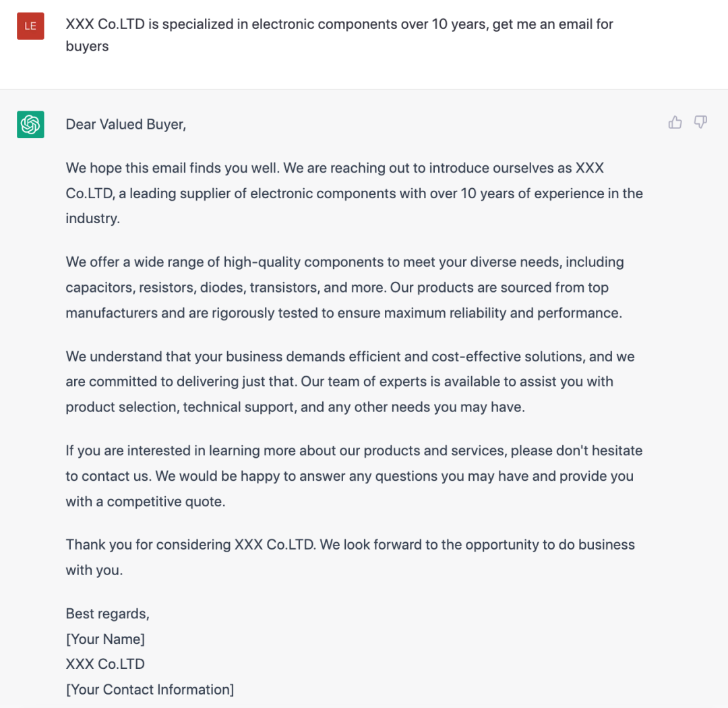Click the "Dear Valued Buyer," greeting line
The width and height of the screenshot is (728, 708).
click(125, 124)
